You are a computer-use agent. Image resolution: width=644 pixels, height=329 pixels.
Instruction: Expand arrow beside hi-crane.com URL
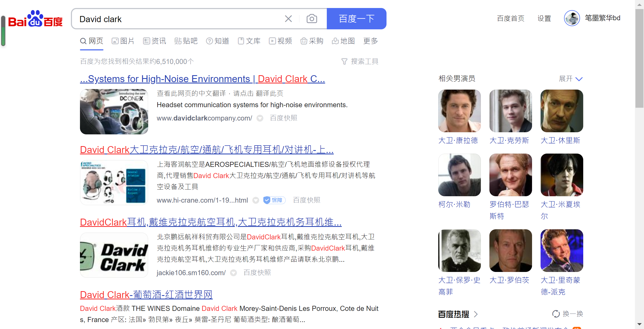click(256, 200)
